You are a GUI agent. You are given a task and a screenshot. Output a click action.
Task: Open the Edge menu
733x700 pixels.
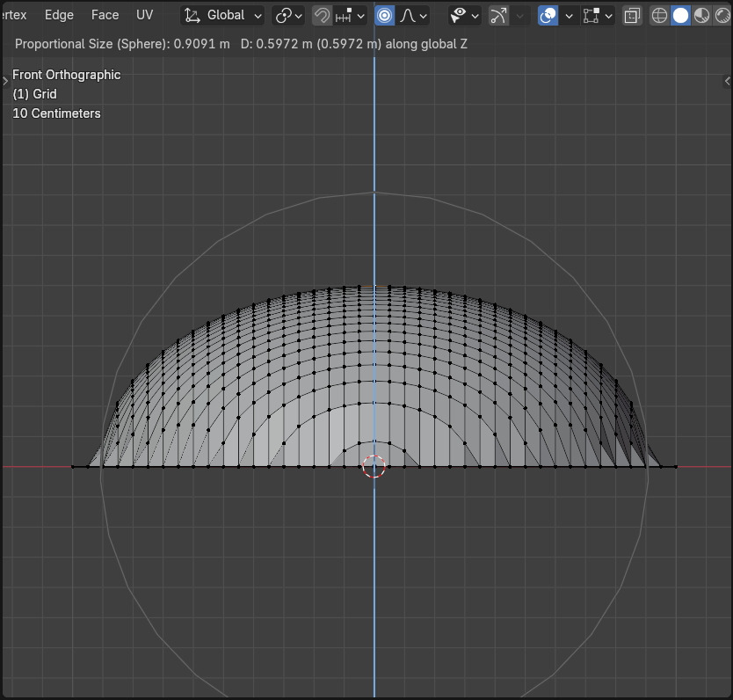(x=59, y=15)
